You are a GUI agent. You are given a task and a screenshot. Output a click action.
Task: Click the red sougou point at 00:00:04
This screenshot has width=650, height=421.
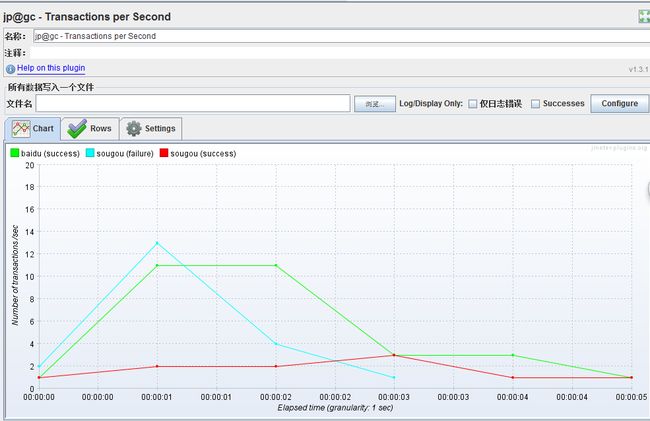click(x=513, y=377)
